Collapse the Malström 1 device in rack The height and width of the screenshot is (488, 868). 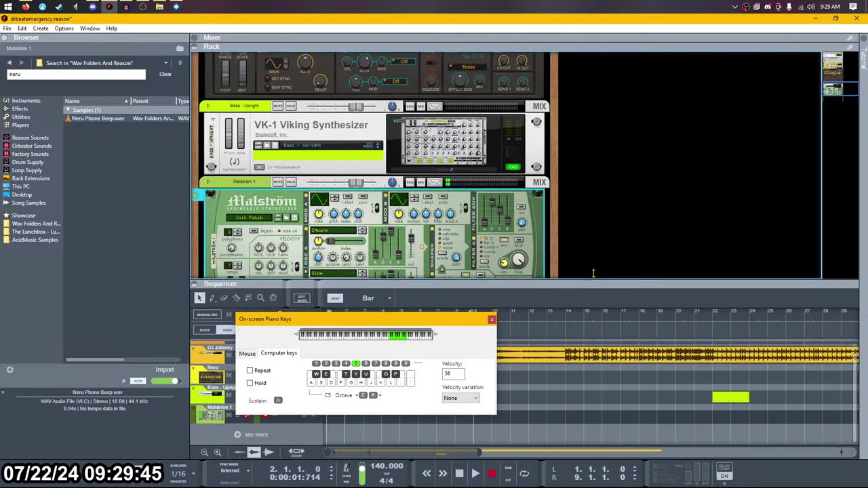pos(208,182)
